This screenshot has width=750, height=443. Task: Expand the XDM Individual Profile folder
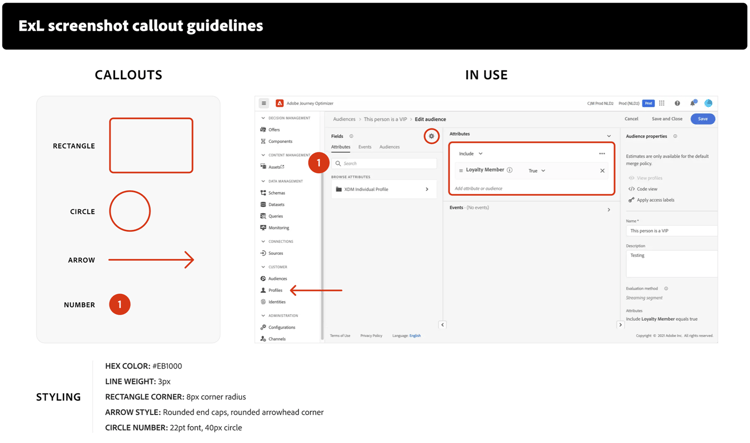click(427, 189)
